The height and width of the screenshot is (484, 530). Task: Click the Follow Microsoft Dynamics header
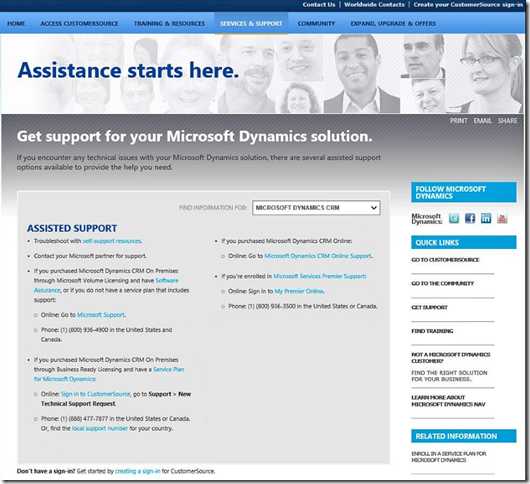(x=464, y=192)
